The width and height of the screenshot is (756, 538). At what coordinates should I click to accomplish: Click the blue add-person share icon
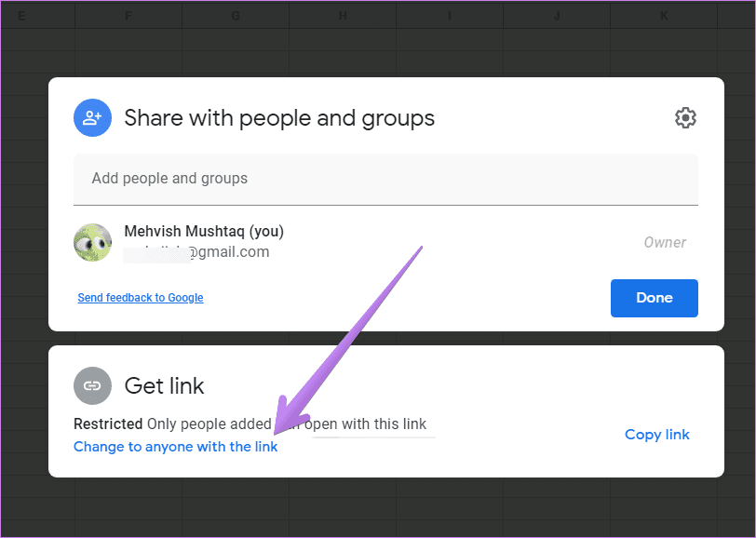pyautogui.click(x=92, y=117)
